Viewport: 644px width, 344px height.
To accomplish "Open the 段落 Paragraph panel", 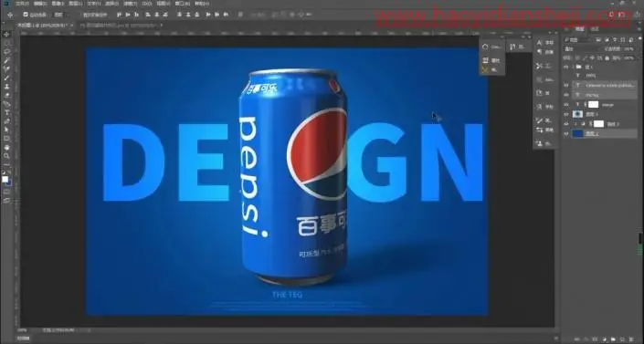I will [544, 52].
